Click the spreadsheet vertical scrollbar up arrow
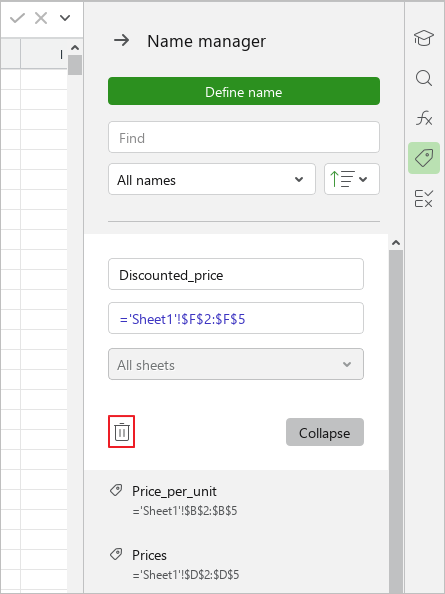This screenshot has height=594, width=445. point(75,48)
